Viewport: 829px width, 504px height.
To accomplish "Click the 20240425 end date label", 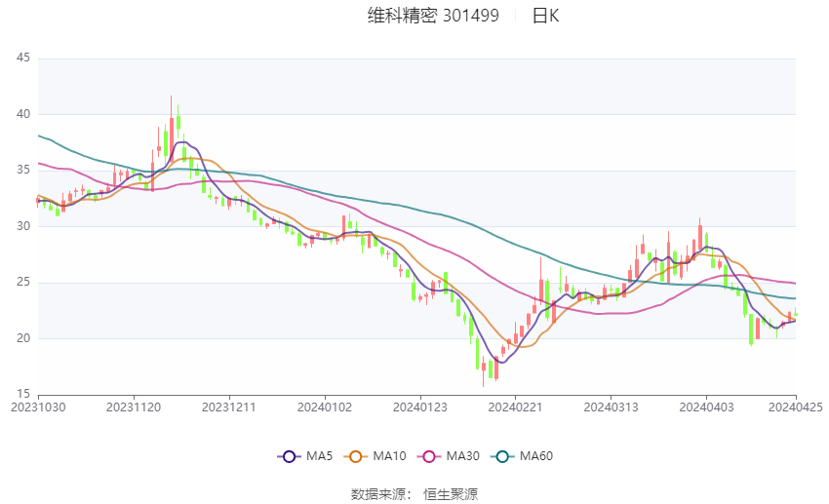I will tap(796, 407).
